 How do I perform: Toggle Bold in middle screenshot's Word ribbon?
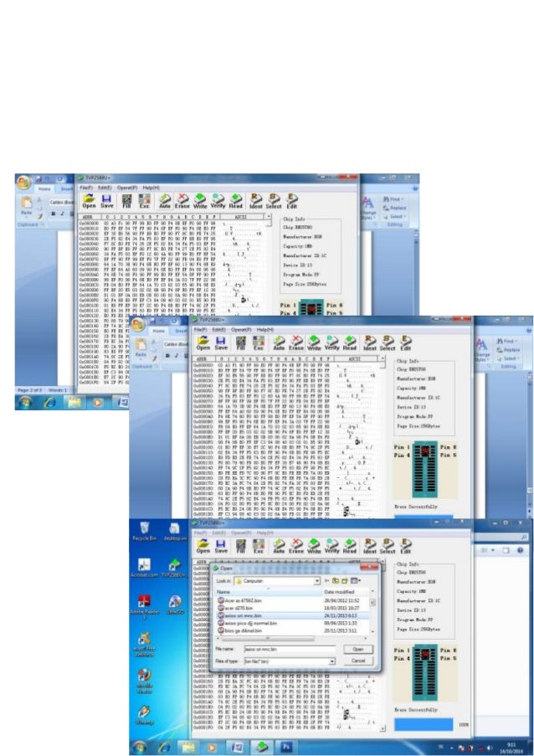[x=167, y=356]
